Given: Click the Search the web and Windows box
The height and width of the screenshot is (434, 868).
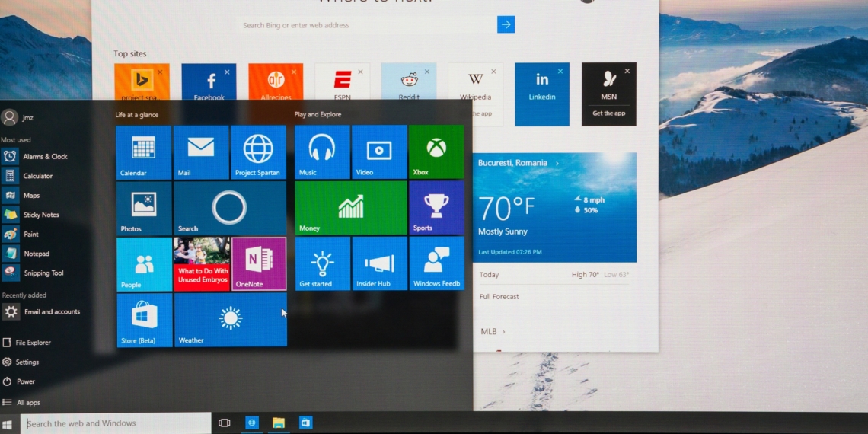Looking at the screenshot, I should point(116,423).
